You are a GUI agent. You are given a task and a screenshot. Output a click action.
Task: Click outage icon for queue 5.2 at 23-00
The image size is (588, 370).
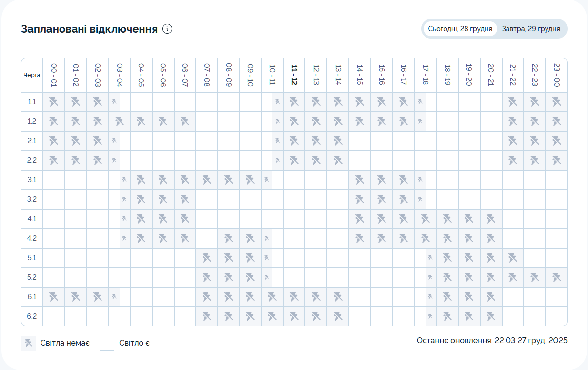tap(556, 277)
